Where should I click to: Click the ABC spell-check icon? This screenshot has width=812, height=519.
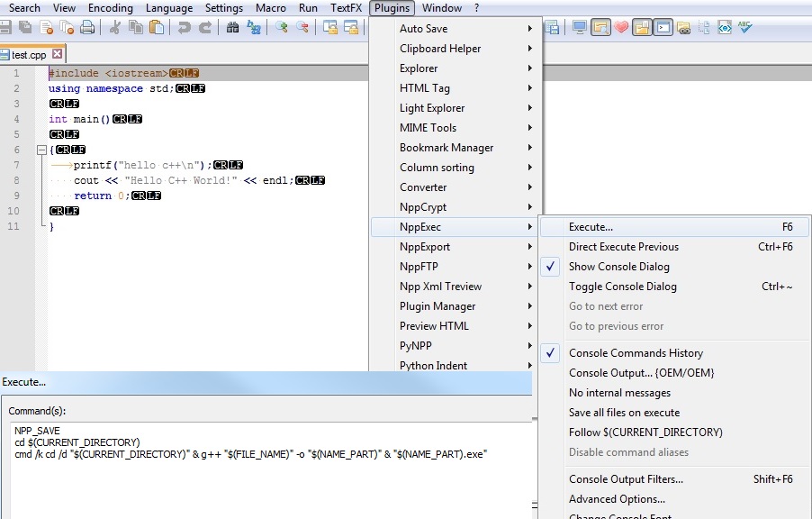tap(745, 27)
